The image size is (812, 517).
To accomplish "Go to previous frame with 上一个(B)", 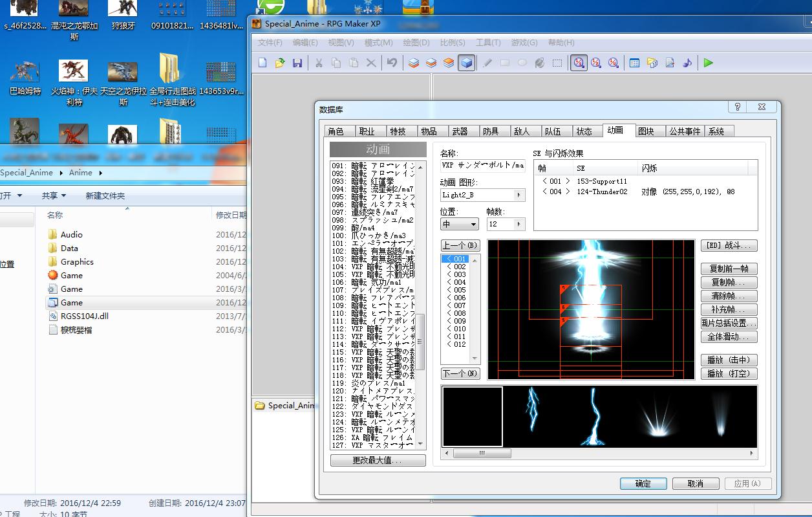I will 460,246.
